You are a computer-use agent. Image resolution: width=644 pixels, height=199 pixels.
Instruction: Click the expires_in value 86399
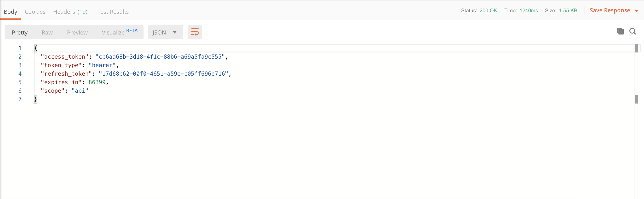pyautogui.click(x=97, y=82)
